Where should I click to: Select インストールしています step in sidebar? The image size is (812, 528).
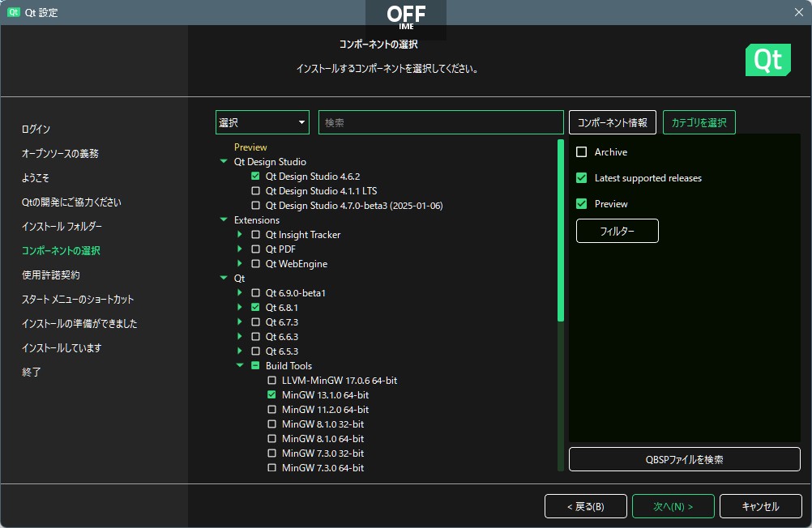click(62, 348)
